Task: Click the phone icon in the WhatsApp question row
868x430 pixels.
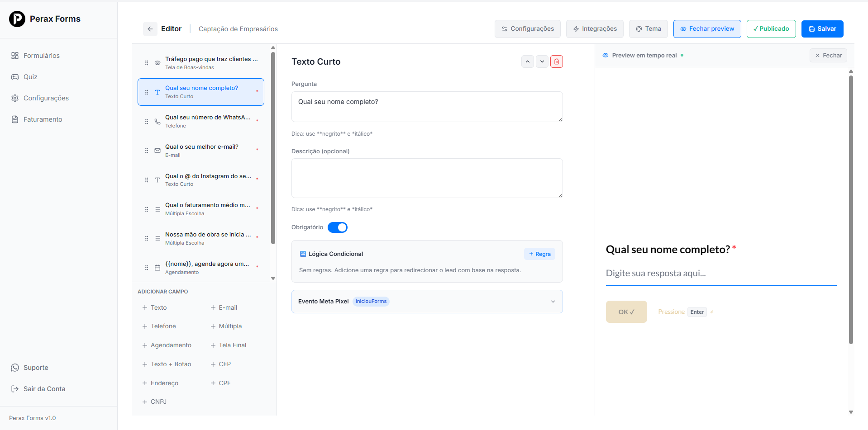Action: (157, 122)
